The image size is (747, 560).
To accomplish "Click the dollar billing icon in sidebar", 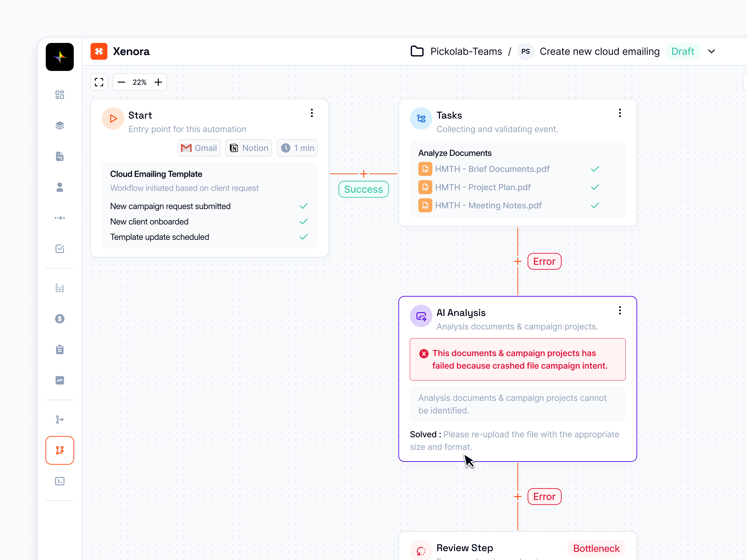I will pos(60,319).
